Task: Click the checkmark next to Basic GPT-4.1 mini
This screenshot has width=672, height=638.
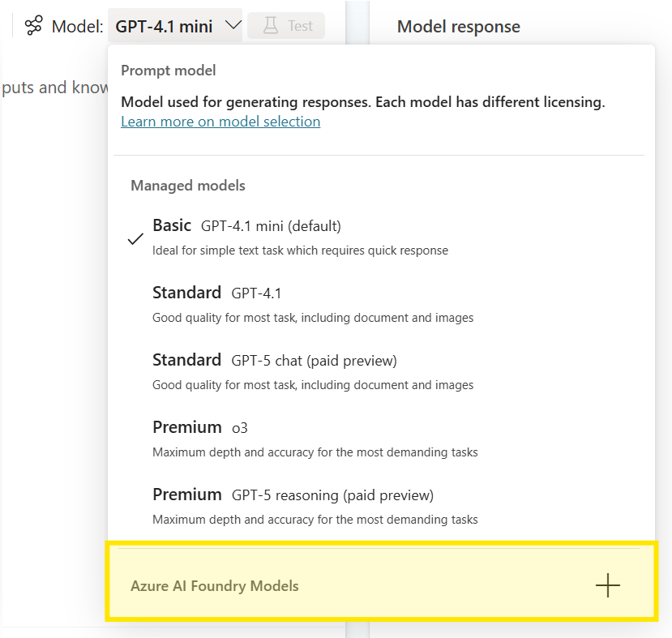Action: click(135, 238)
